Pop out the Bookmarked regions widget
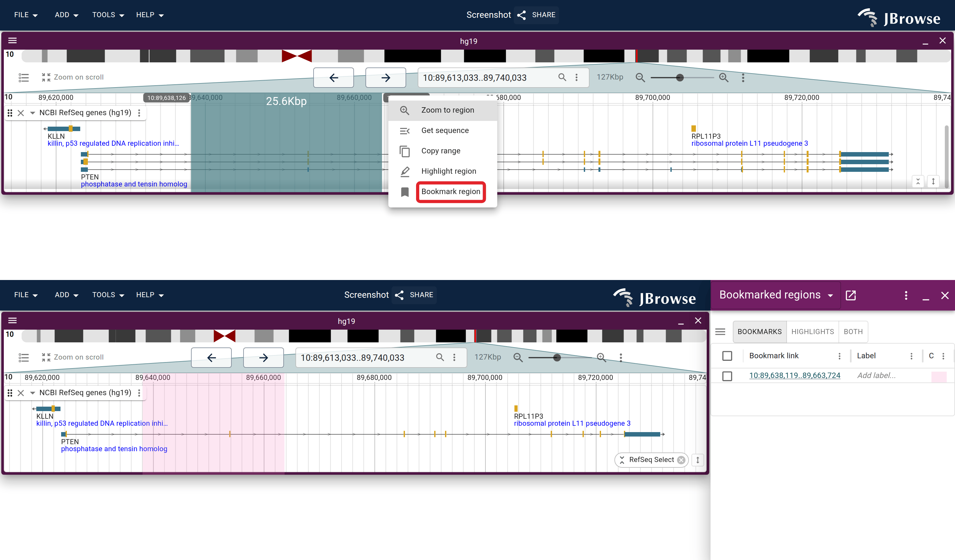Image resolution: width=955 pixels, height=560 pixels. (x=851, y=296)
